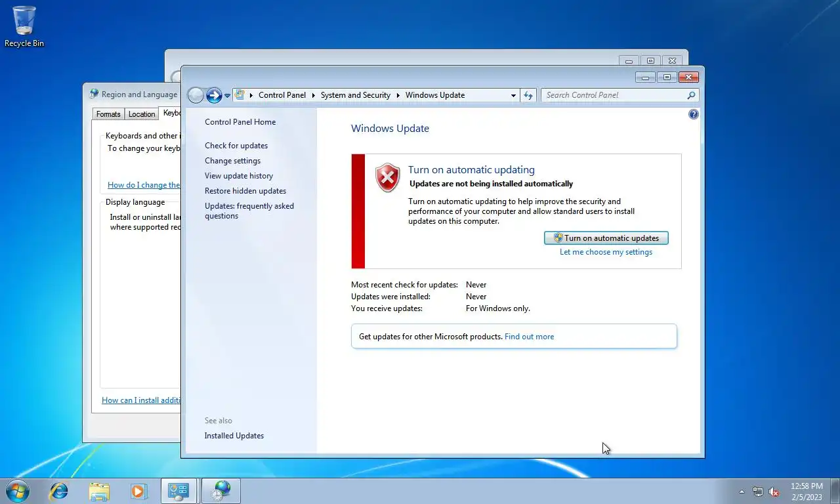840x504 pixels.
Task: Click the muted volume tray icon
Action: (774, 492)
